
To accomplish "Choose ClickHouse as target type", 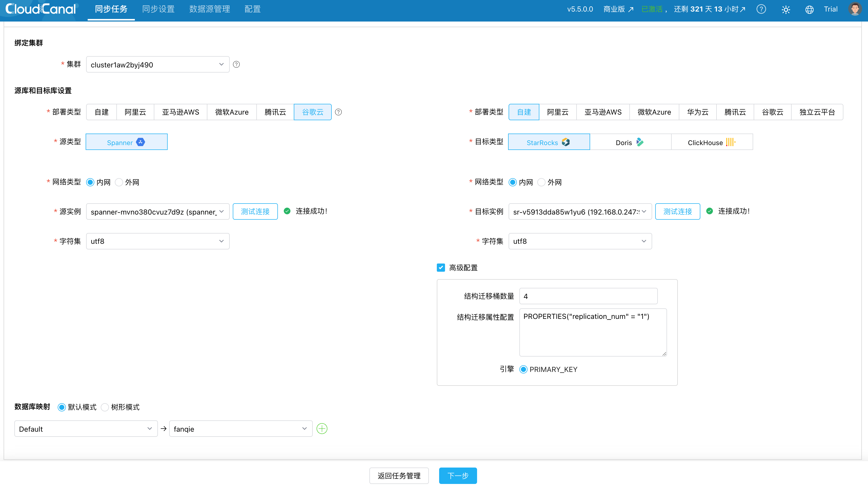I will [x=712, y=142].
